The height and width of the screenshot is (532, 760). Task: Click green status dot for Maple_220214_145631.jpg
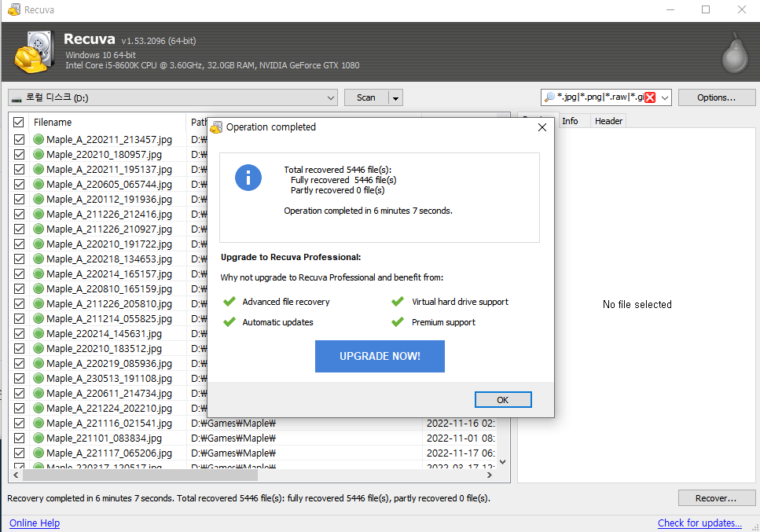[x=39, y=333]
